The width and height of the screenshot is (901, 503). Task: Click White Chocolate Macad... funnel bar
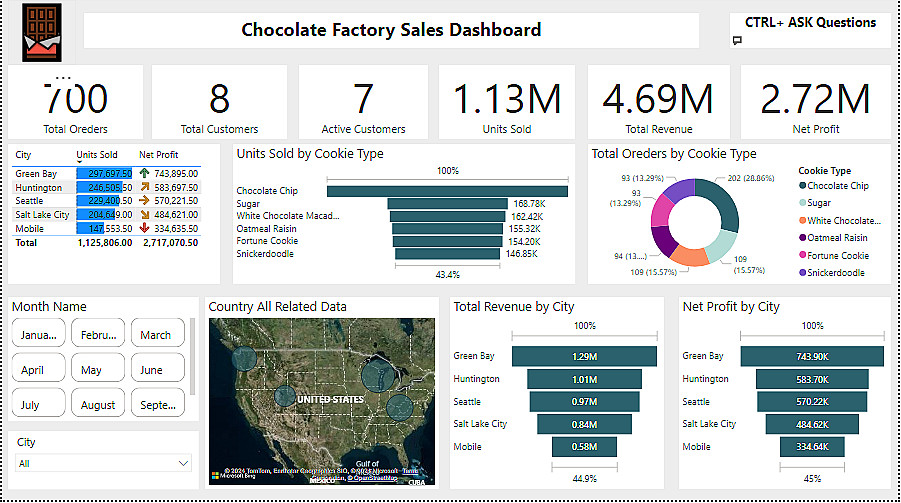pyautogui.click(x=448, y=217)
